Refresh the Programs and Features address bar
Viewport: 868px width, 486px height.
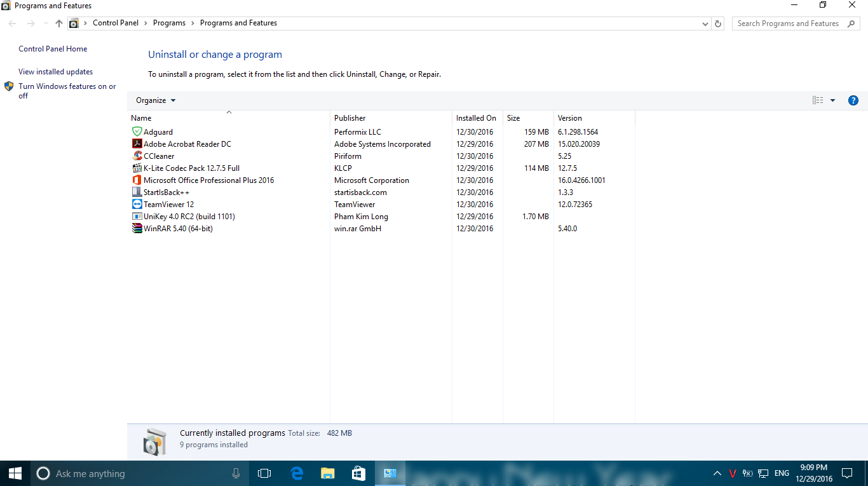pyautogui.click(x=719, y=24)
